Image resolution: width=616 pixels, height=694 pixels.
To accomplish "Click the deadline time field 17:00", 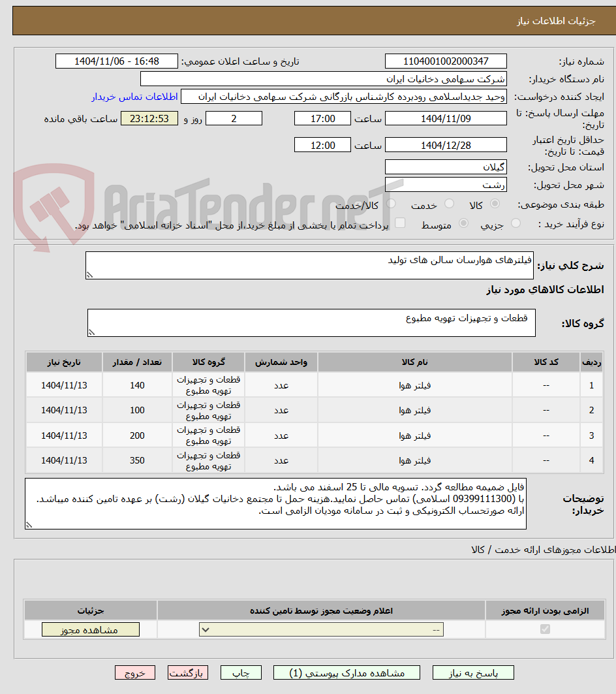I will [x=322, y=119].
